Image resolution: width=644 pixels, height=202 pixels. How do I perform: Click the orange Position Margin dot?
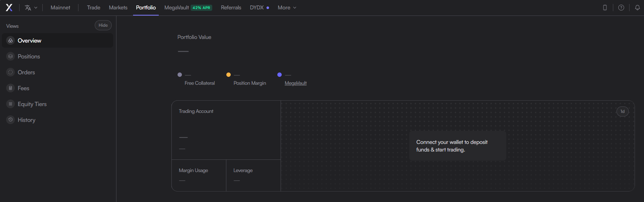click(x=229, y=75)
